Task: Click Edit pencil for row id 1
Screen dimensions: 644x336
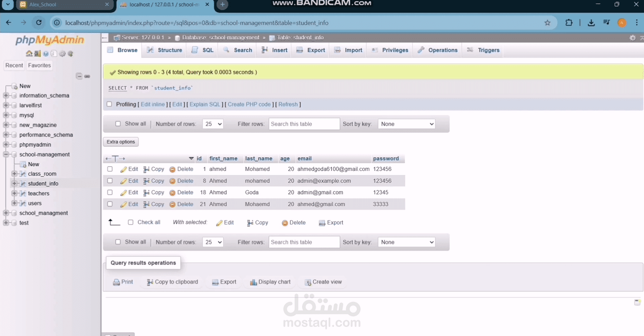Action: point(124,170)
